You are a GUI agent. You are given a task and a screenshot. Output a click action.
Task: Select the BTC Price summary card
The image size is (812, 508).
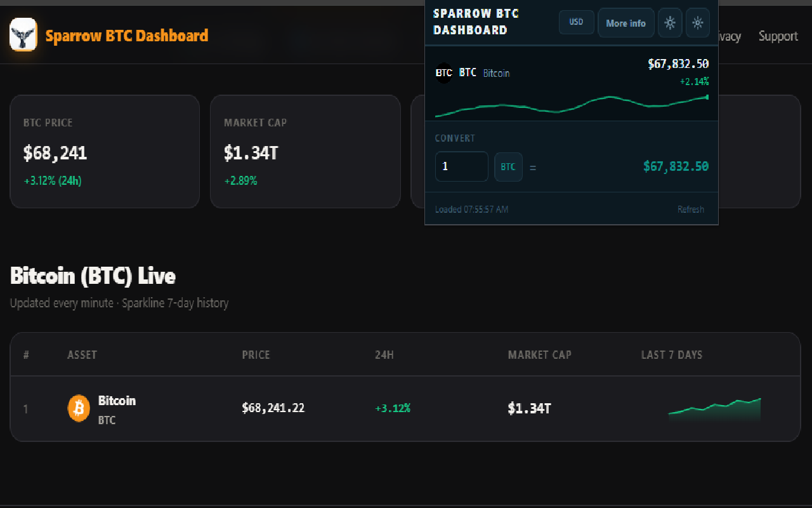tap(105, 152)
